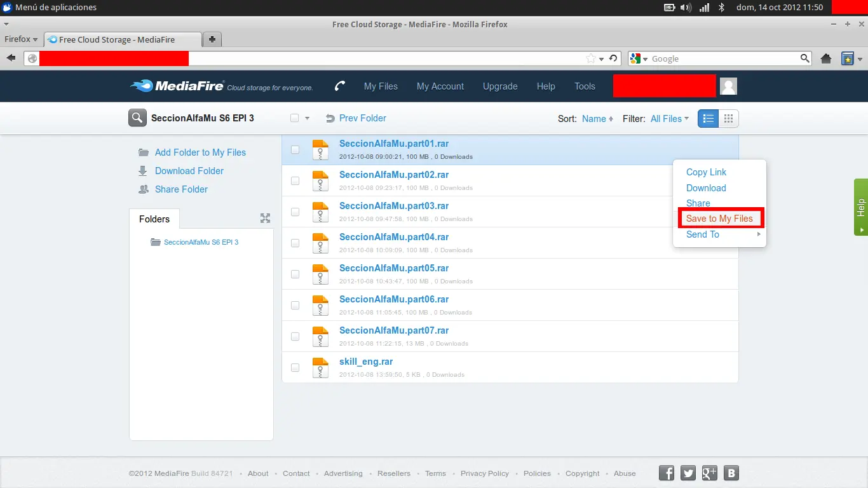Go to My Account
Screen dimensions: 868x488
[x=440, y=86]
